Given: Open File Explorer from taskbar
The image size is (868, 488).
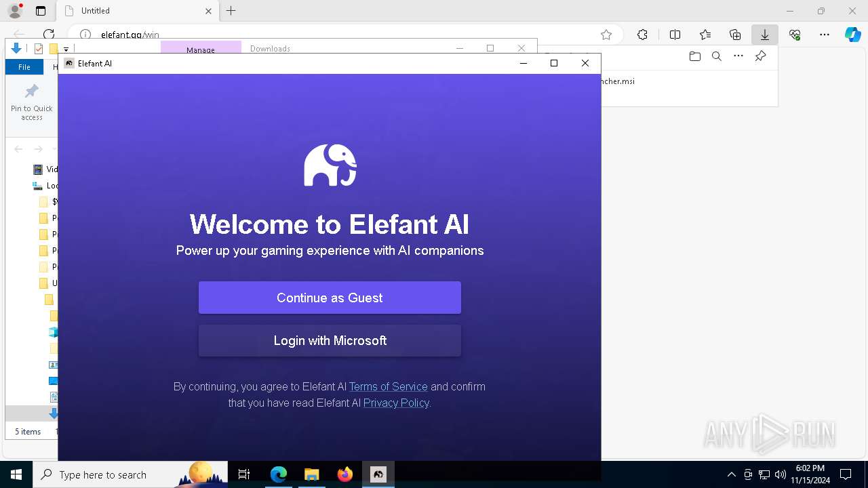Looking at the screenshot, I should [311, 474].
